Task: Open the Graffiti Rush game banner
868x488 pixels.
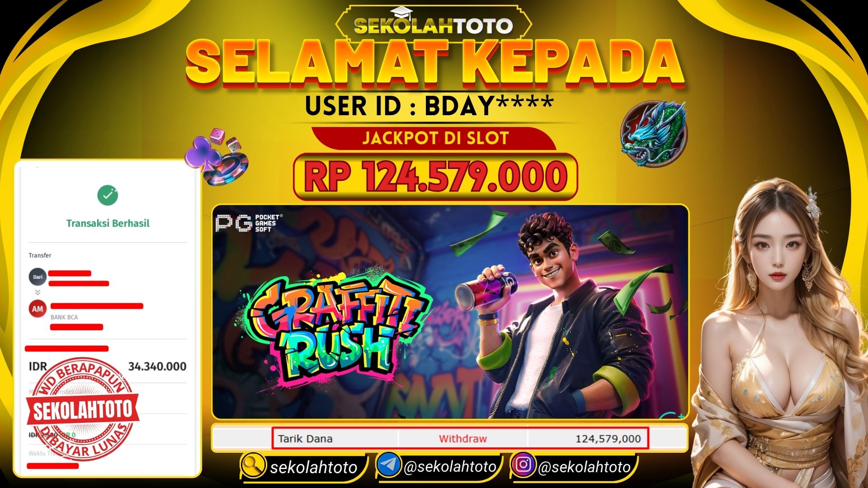Action: tap(450, 312)
